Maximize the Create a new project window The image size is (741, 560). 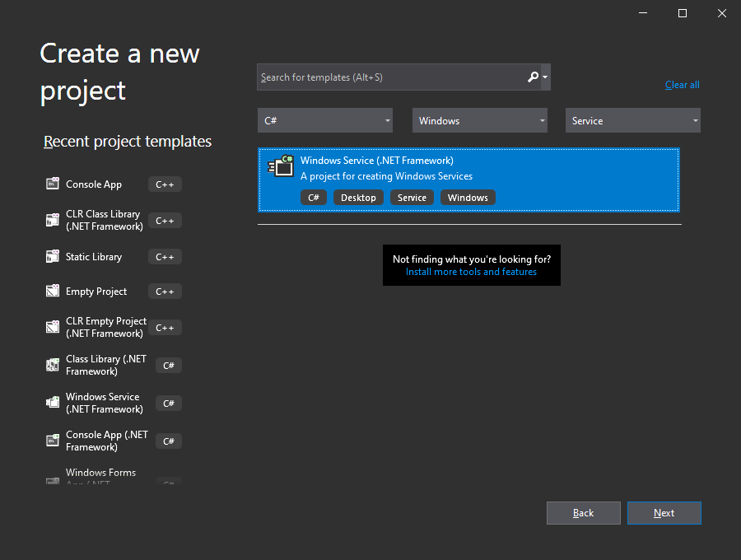point(683,13)
